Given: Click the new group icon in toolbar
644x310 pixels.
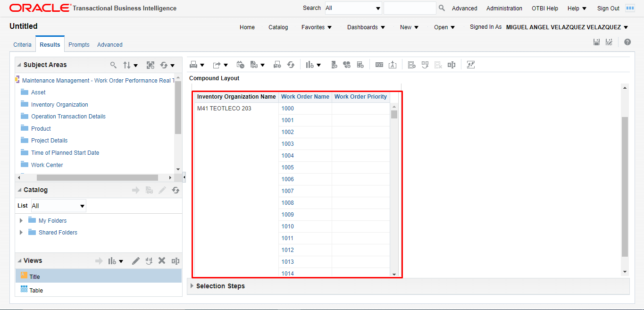Looking at the screenshot, I should (x=334, y=65).
